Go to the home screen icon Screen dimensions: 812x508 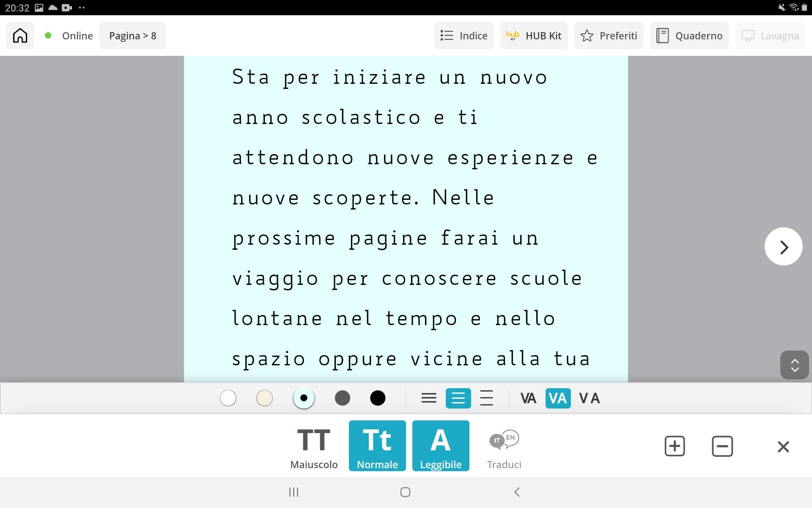pos(20,36)
